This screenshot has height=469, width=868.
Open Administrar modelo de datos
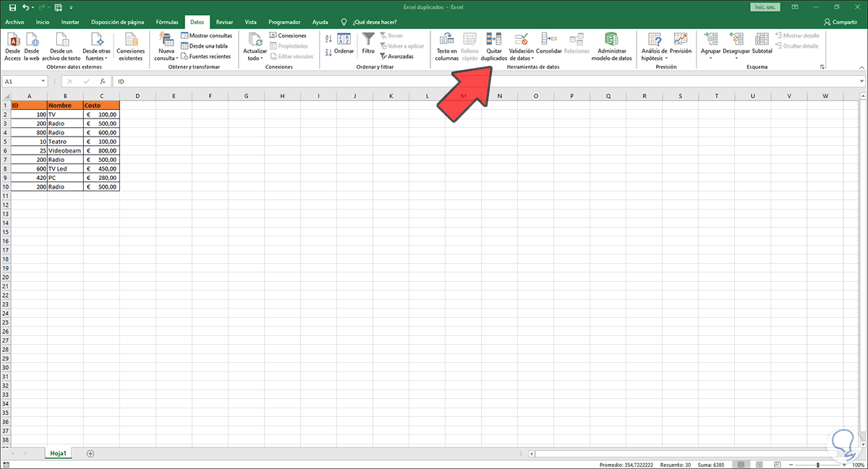[611, 46]
